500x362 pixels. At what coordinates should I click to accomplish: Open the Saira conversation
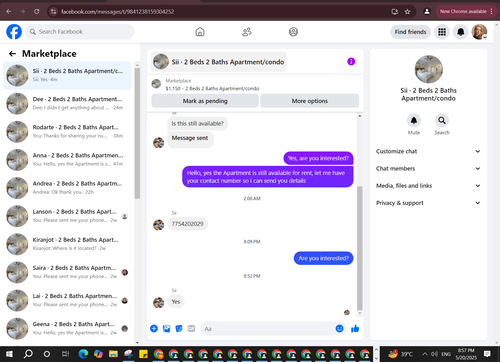[67, 272]
